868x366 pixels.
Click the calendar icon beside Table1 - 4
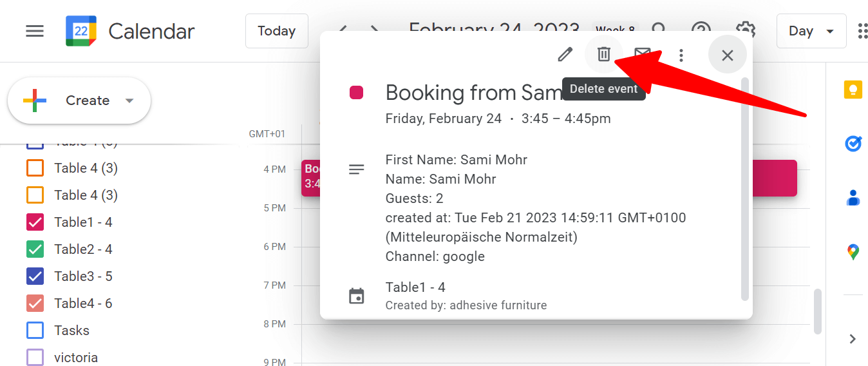point(356,296)
